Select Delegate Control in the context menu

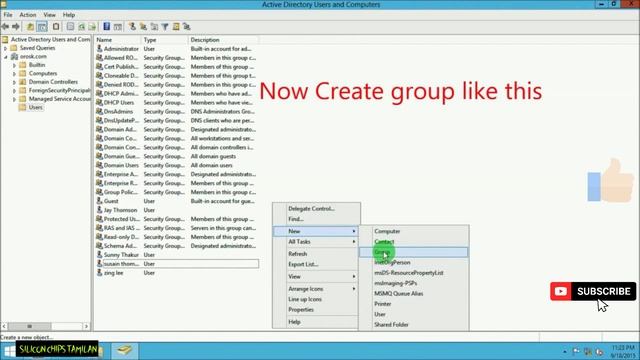tap(316, 209)
